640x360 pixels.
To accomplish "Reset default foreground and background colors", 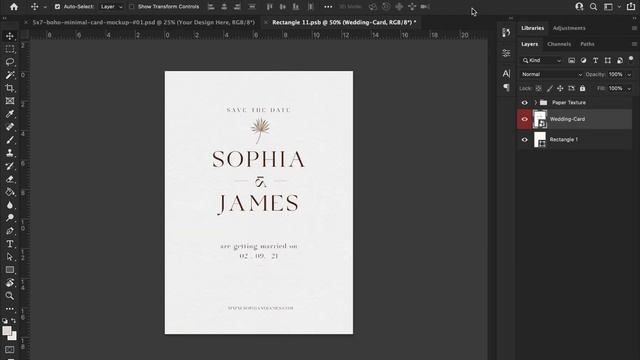I will (x=5, y=321).
